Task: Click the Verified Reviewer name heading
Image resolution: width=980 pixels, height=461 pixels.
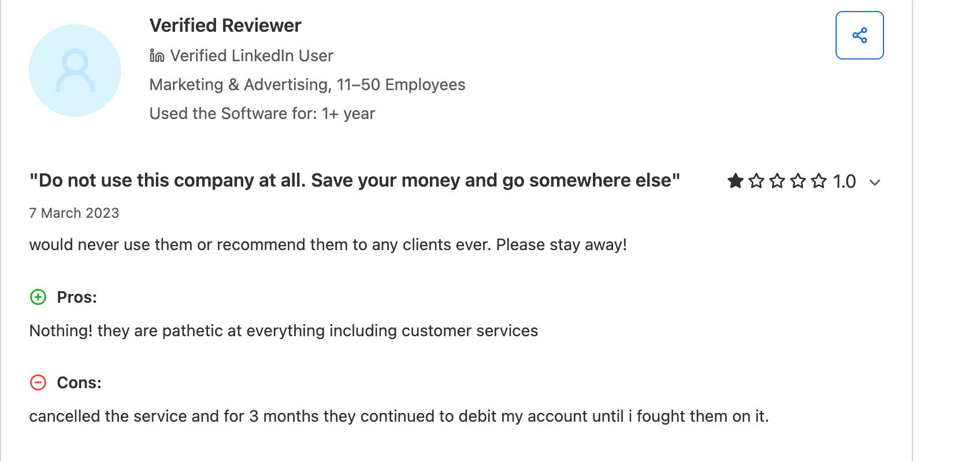Action: click(x=225, y=25)
